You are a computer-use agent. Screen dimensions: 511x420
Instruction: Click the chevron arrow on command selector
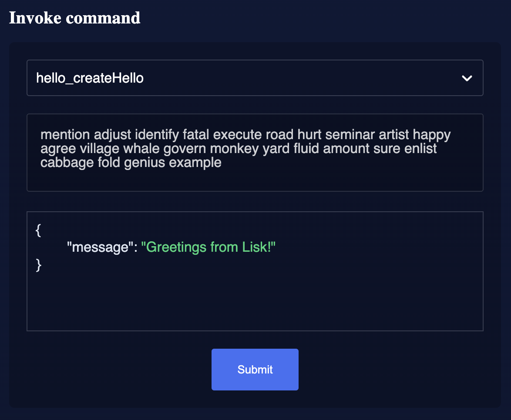467,79
